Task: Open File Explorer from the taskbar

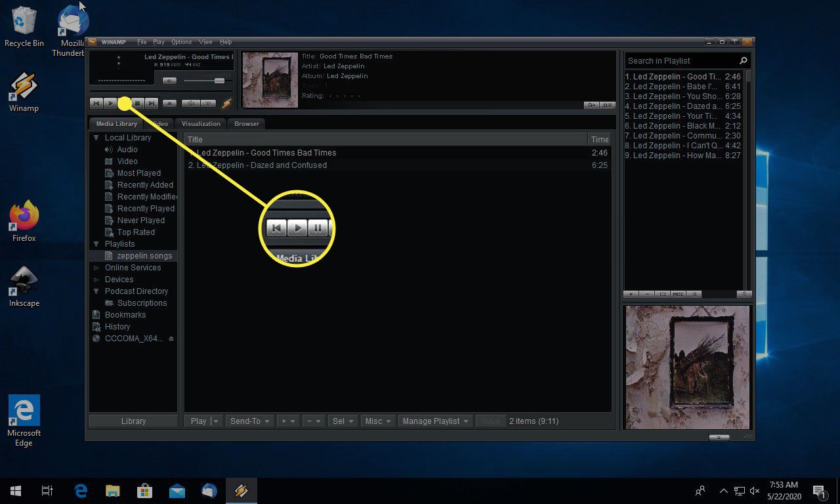Action: (113, 490)
